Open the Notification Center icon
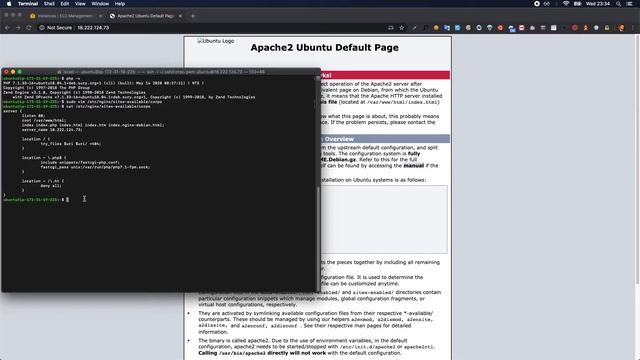Viewport: 640px width, 360px height. coord(630,4)
